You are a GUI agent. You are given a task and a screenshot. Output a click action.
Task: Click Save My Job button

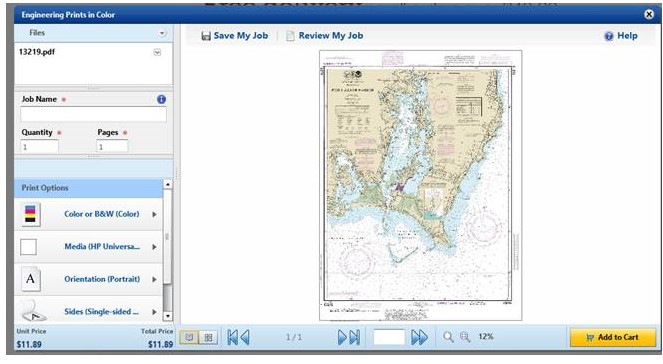pyautogui.click(x=235, y=36)
